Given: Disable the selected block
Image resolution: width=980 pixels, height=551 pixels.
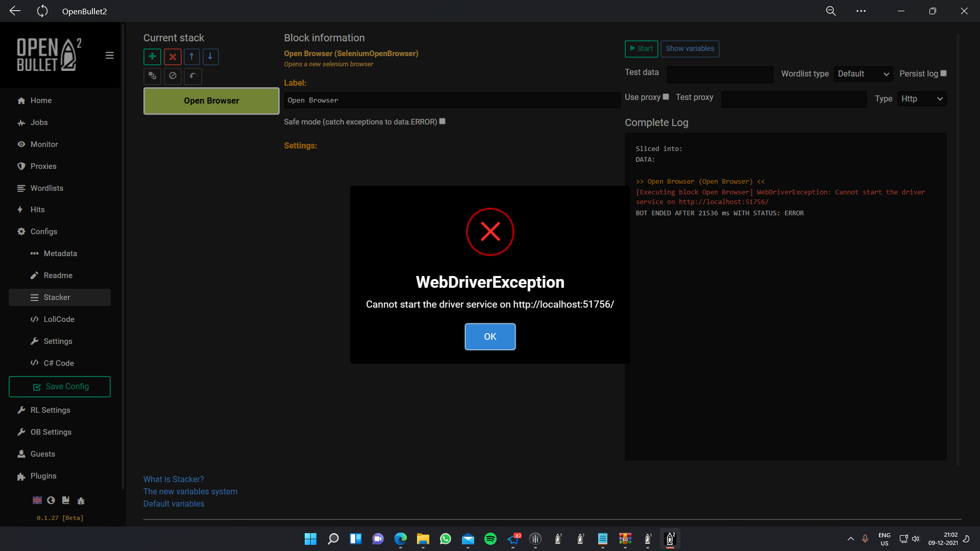Looking at the screenshot, I should (x=172, y=76).
